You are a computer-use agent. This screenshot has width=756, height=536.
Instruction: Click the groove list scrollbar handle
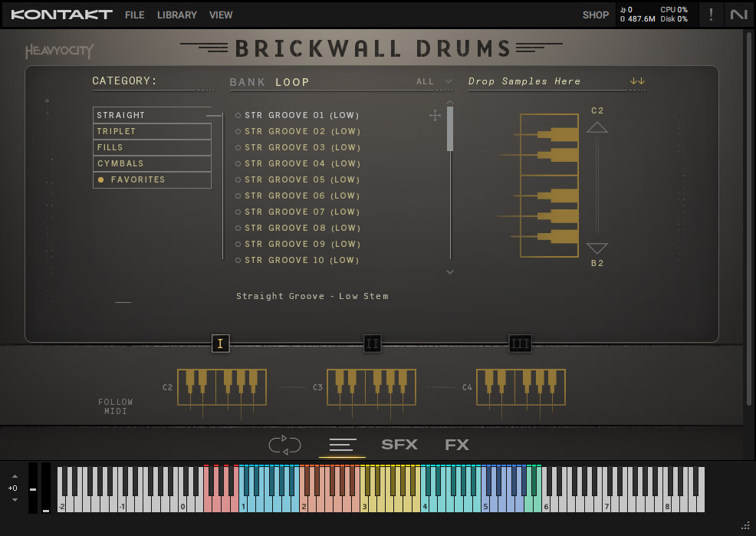pos(450,129)
